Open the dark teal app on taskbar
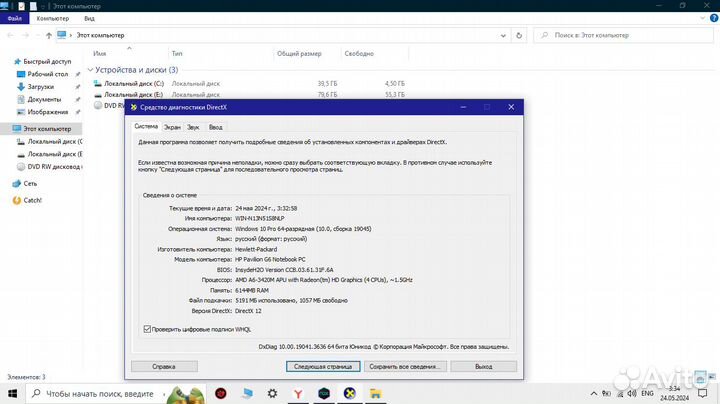The height and width of the screenshot is (404, 720). (x=324, y=393)
